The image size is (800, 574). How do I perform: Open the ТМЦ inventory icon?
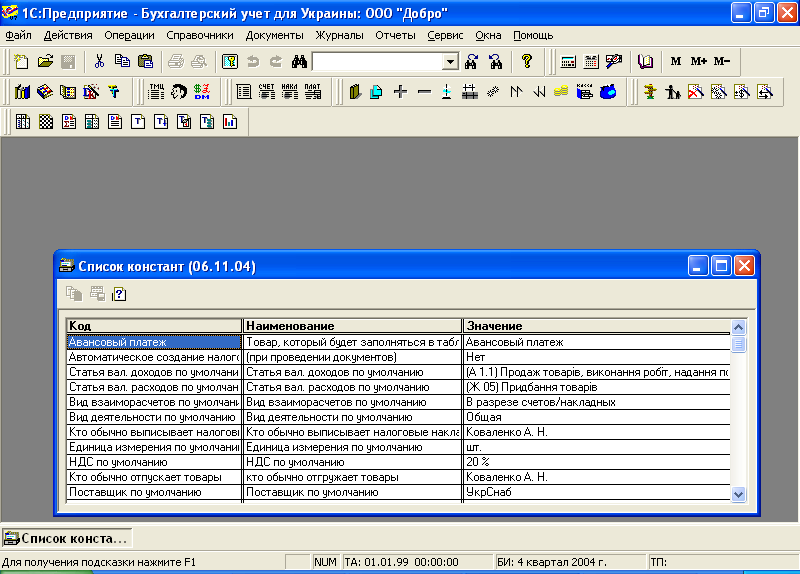point(156,92)
